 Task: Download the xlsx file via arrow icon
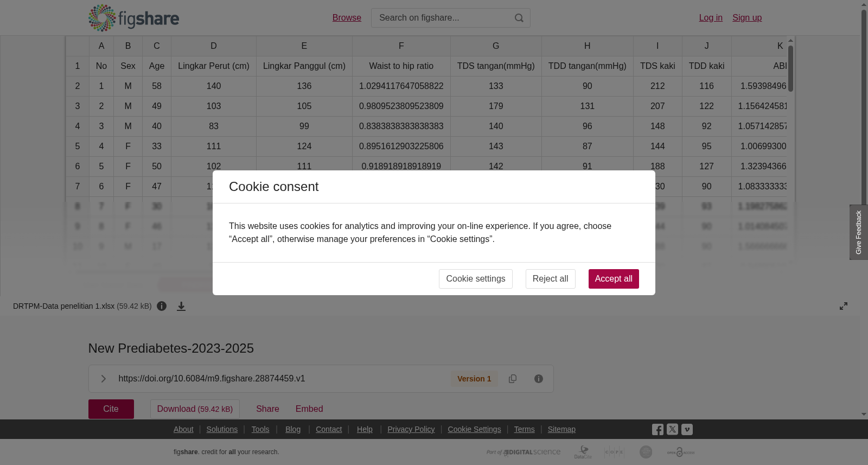click(181, 307)
